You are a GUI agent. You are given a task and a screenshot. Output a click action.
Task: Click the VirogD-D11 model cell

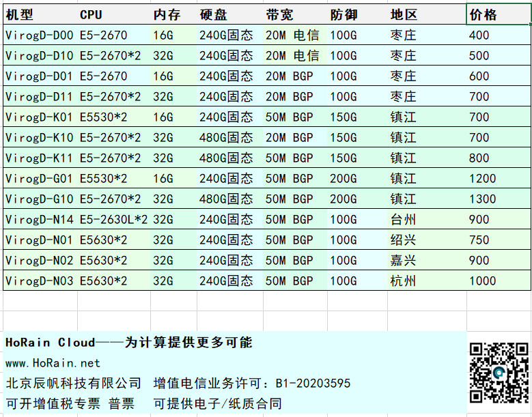(40, 96)
